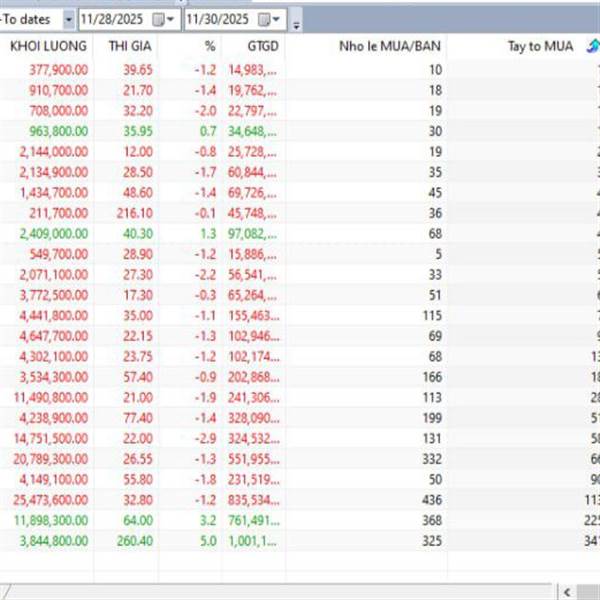
Task: Open calendar picker for 11/28/2025 date
Action: click(163, 19)
